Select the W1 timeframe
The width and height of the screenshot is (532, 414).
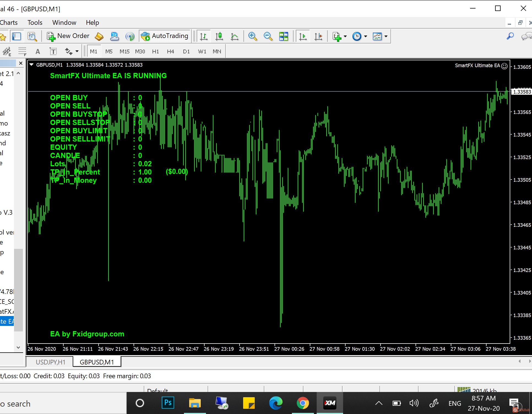pos(202,51)
